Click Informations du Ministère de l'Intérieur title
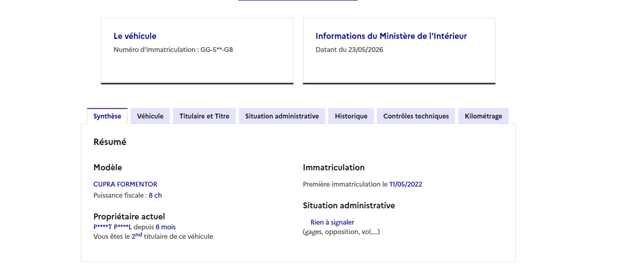644x265 pixels. tap(391, 36)
